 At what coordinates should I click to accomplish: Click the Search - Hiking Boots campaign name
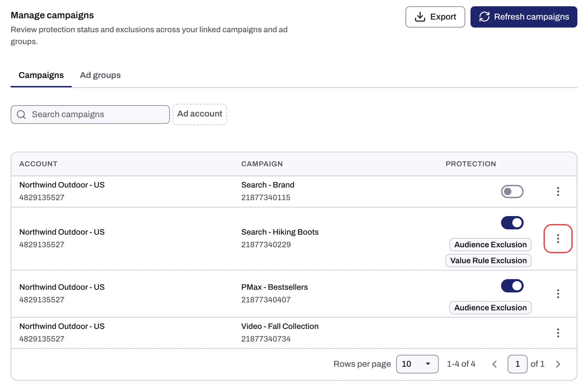tap(280, 232)
